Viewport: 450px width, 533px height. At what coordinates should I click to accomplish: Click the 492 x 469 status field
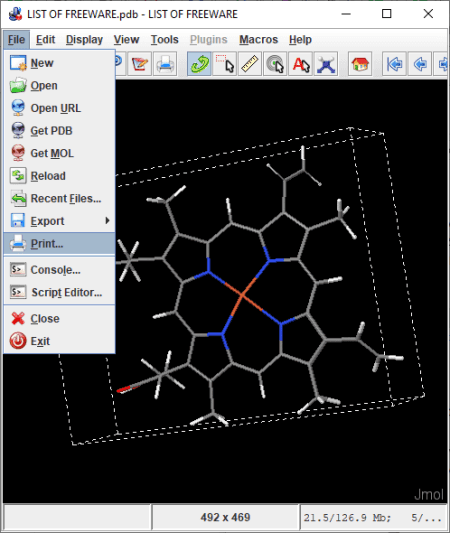(225, 517)
